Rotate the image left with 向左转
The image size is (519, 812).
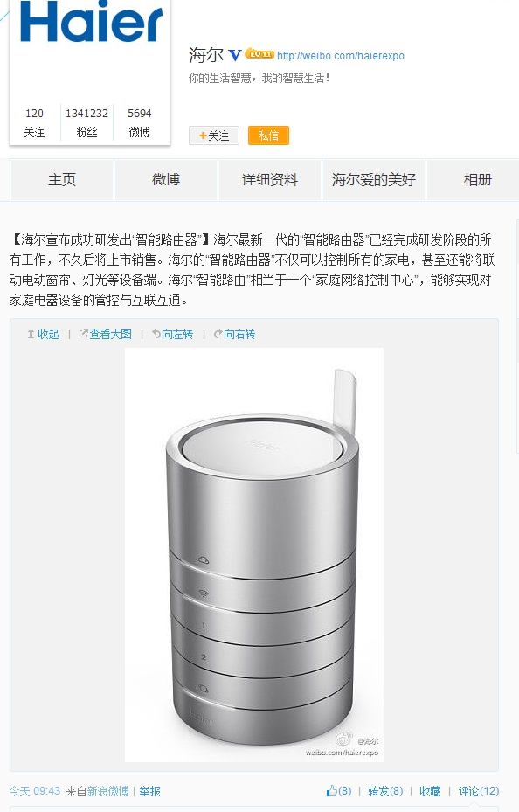coord(172,334)
